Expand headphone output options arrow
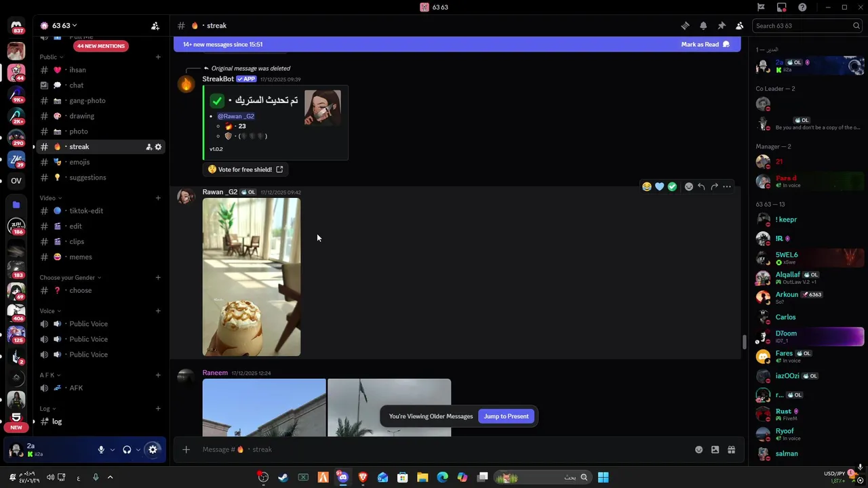Image resolution: width=868 pixels, height=488 pixels. 138,449
